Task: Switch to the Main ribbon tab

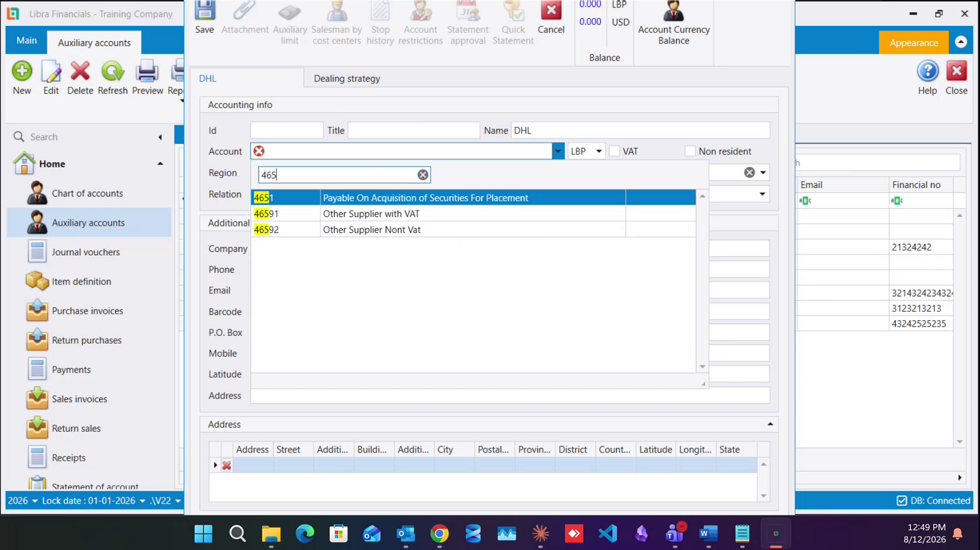Action: click(26, 40)
